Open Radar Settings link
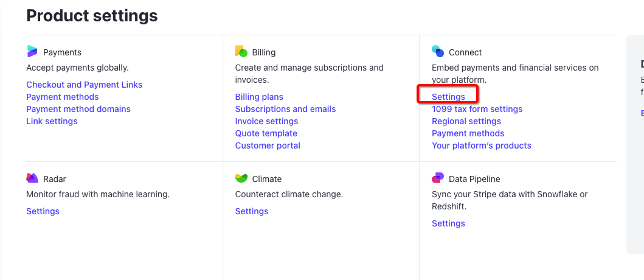 43,211
